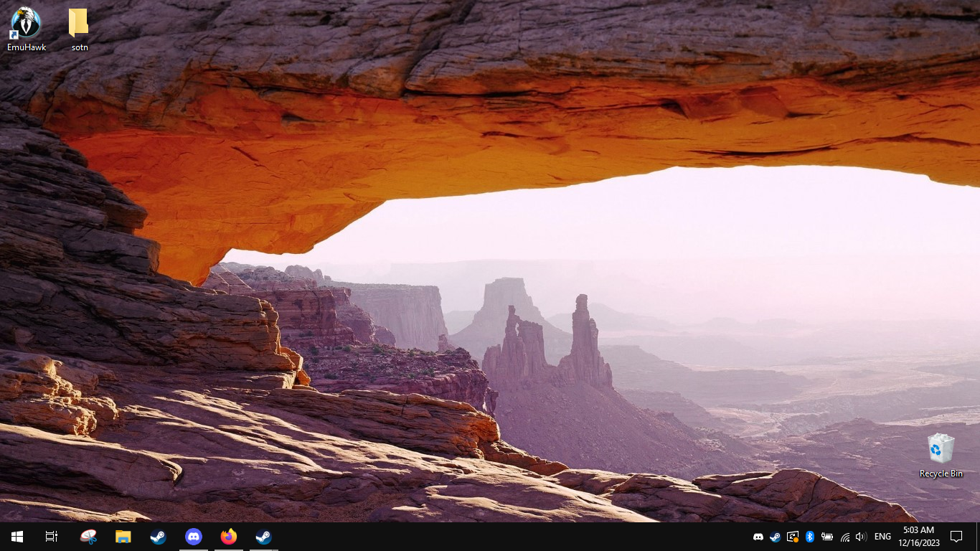Open the Action Center notifications panel

coord(956,537)
